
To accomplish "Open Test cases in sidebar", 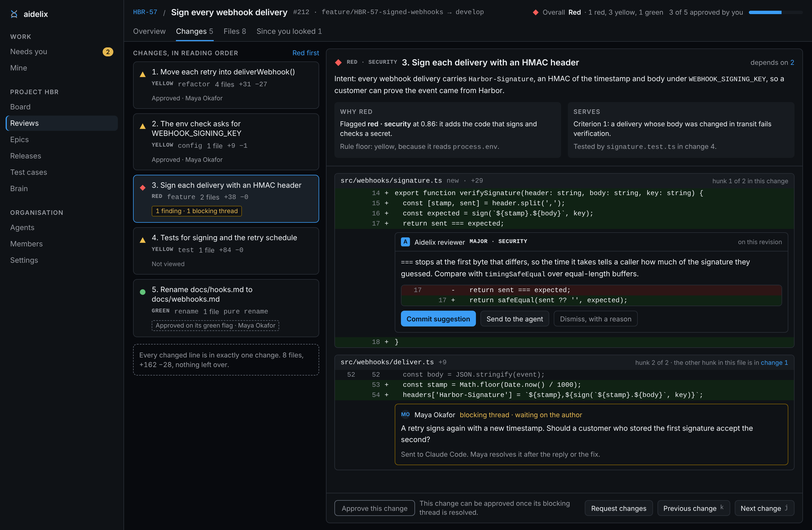I will pyautogui.click(x=62, y=172).
